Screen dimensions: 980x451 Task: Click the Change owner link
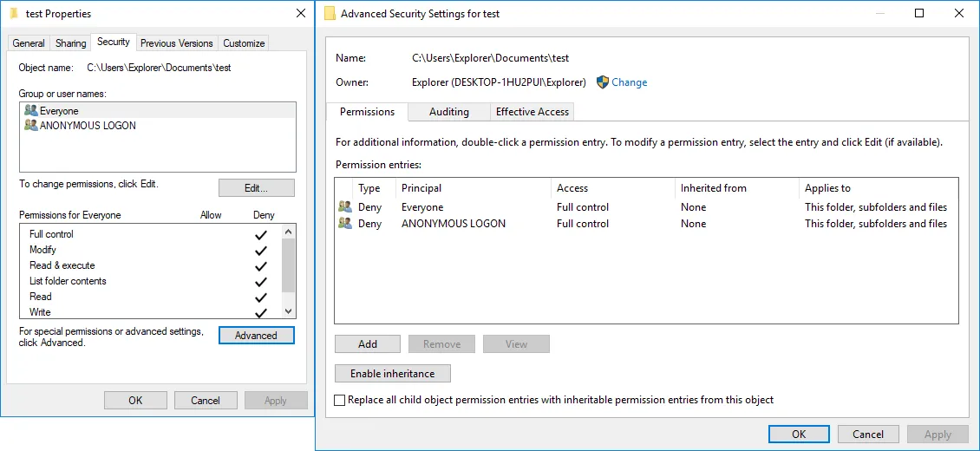pos(629,82)
